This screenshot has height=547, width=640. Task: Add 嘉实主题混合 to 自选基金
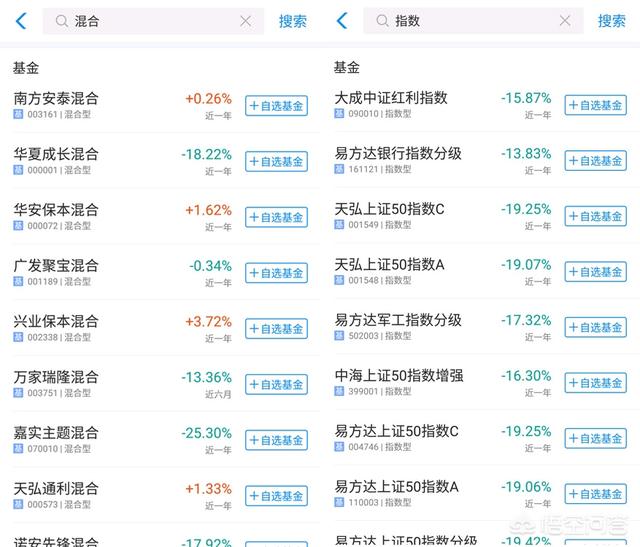[276, 440]
